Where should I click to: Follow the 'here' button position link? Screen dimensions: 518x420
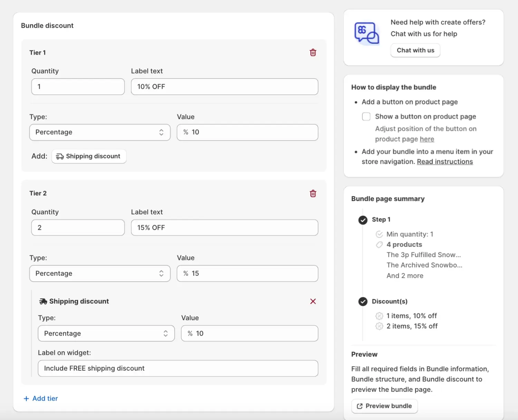point(427,139)
